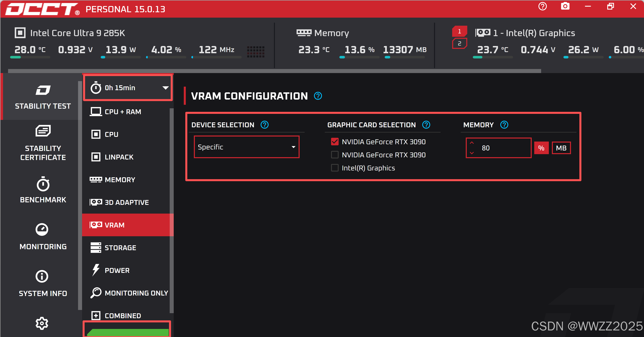
Task: Open the help icon in the title bar
Action: (542, 6)
